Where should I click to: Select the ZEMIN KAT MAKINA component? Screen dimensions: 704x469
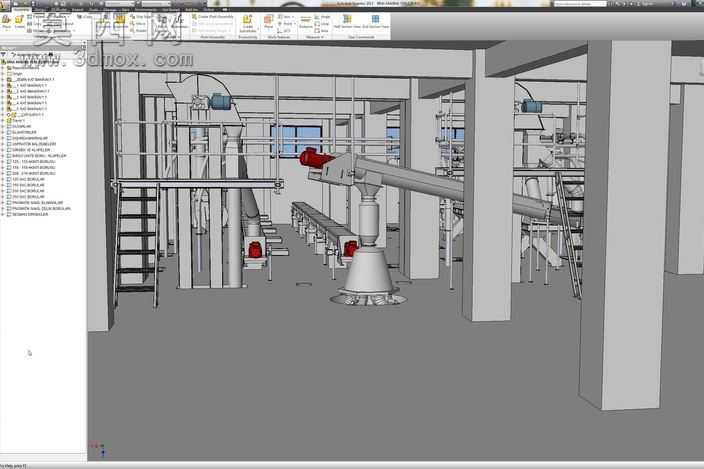tap(31, 79)
